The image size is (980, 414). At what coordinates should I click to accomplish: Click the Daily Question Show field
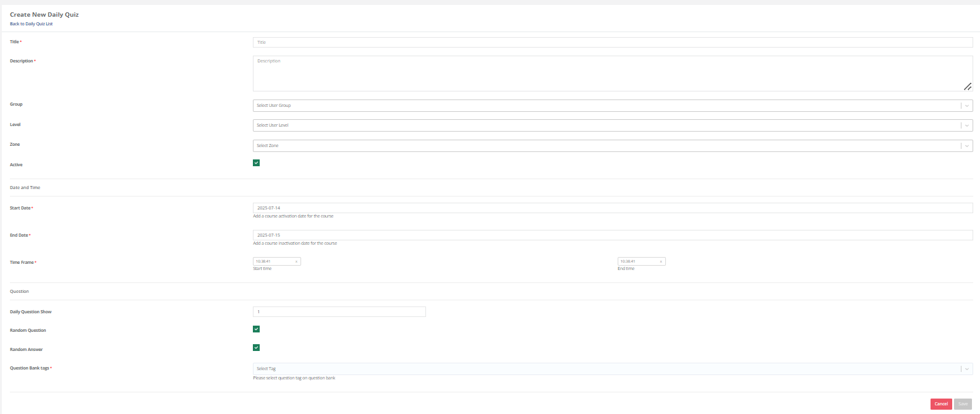tap(339, 312)
